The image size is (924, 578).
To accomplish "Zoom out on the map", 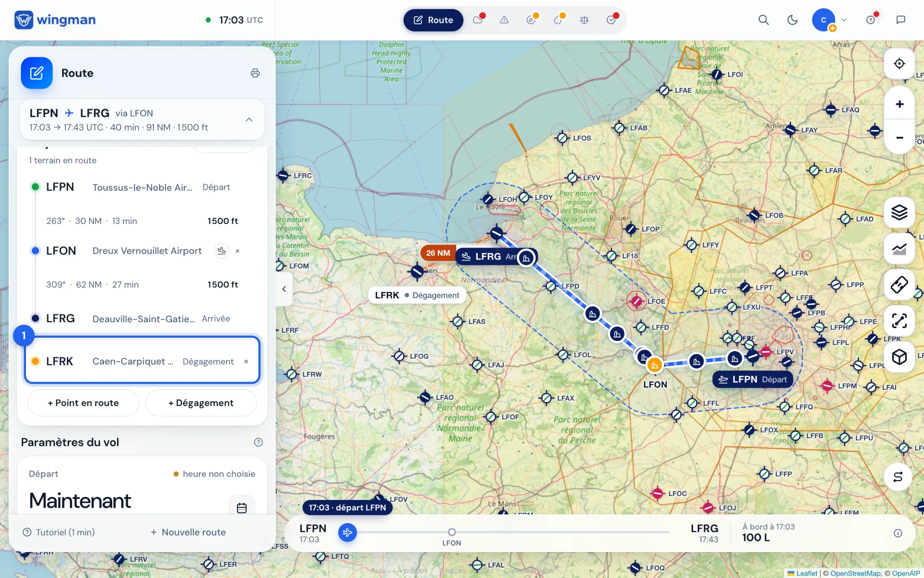I will pyautogui.click(x=899, y=137).
